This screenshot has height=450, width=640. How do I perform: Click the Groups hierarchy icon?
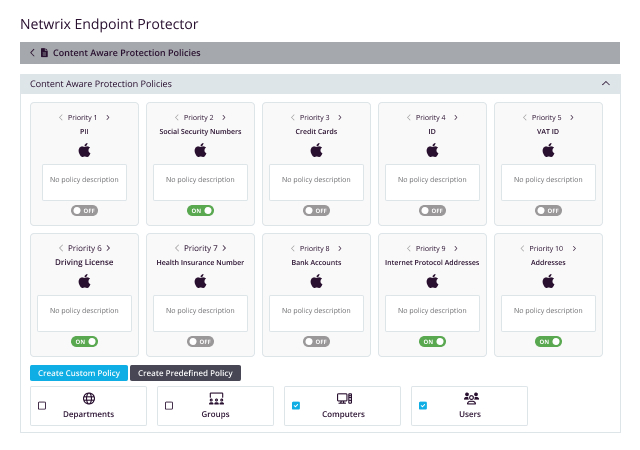tap(215, 399)
